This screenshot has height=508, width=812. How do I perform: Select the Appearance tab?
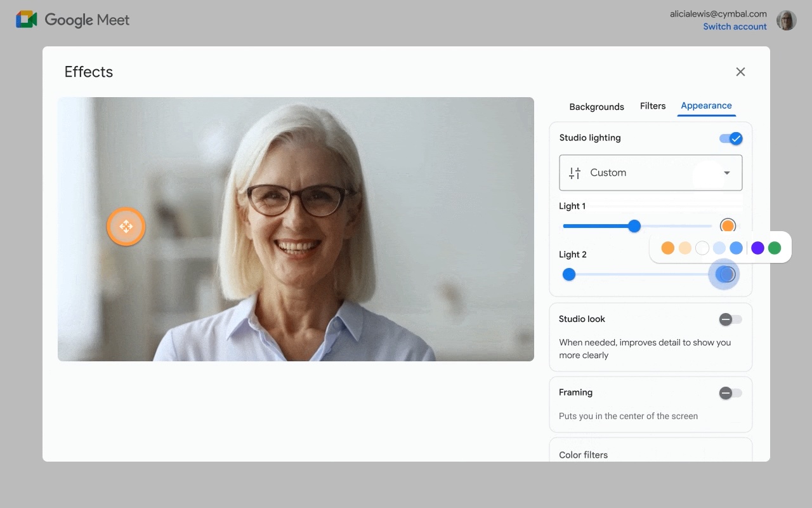pos(706,105)
